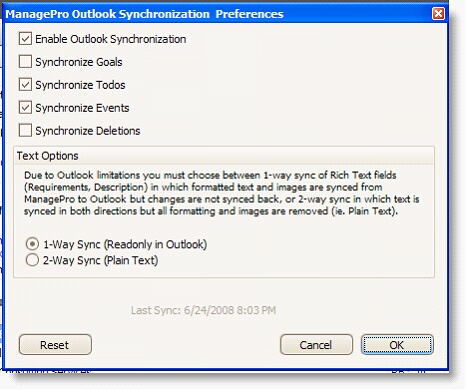Enable the Synchronize Goals checkbox
This screenshot has height=390, width=466.
(x=25, y=62)
